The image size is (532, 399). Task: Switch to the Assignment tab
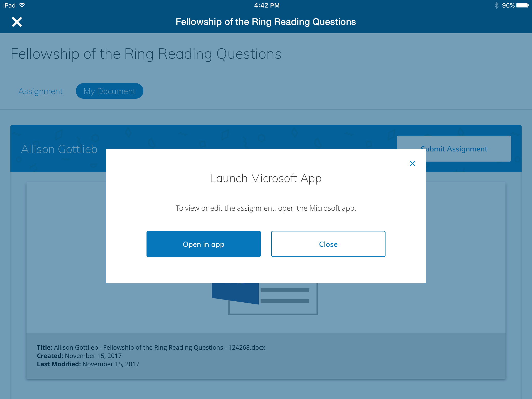[41, 91]
